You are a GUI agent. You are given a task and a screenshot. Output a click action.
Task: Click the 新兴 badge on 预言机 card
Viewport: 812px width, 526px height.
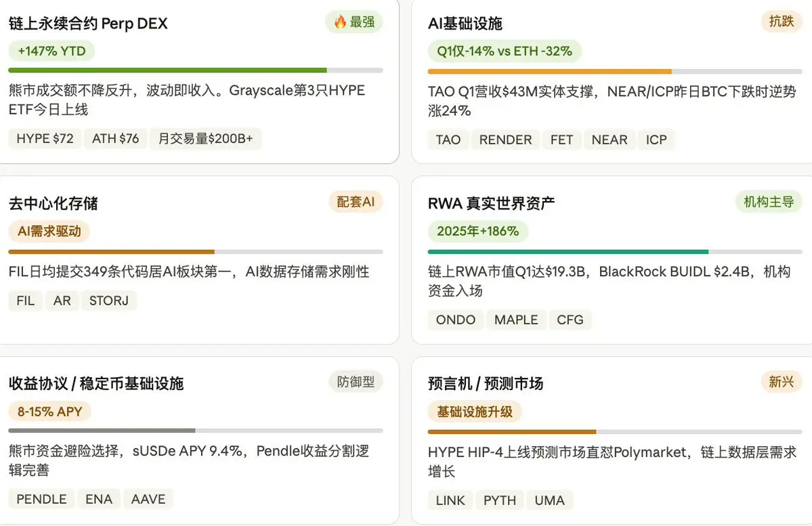782,382
